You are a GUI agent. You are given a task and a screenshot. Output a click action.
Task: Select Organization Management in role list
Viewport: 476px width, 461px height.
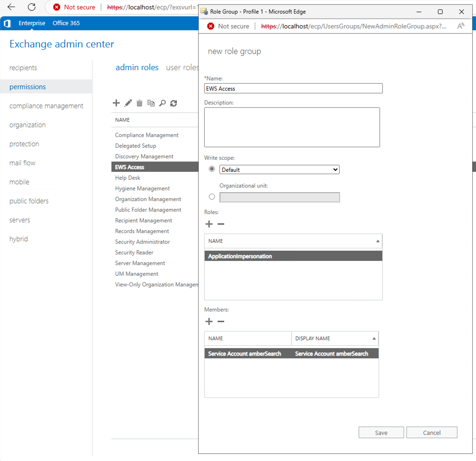(148, 199)
